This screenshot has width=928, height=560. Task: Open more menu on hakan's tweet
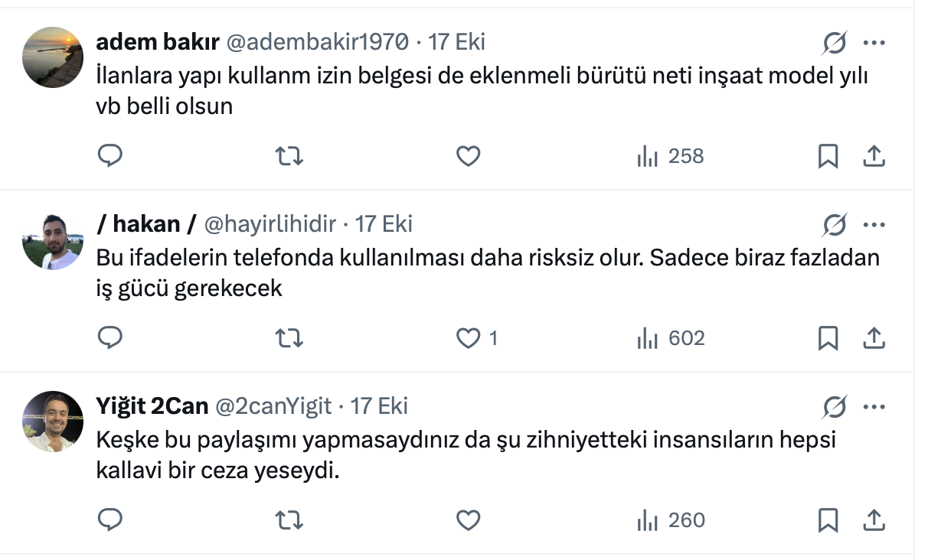[874, 225]
